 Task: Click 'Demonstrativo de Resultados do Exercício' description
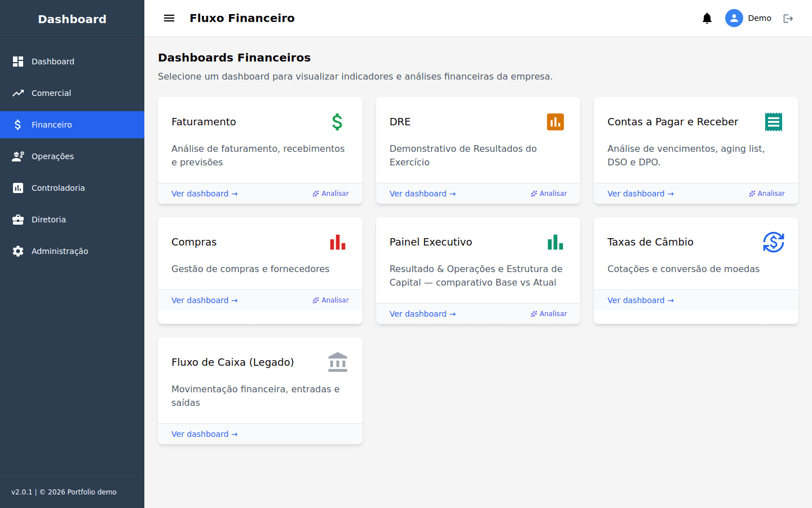[x=463, y=155]
